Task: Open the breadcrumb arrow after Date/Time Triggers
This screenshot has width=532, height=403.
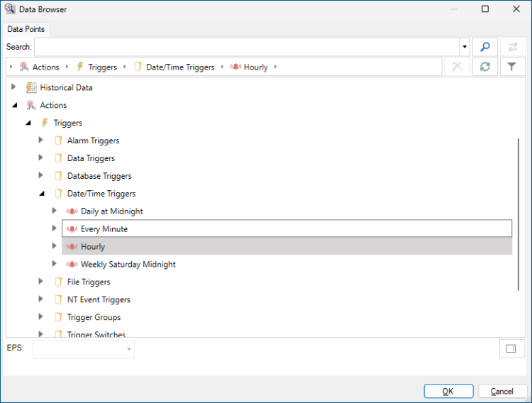Action: 222,67
